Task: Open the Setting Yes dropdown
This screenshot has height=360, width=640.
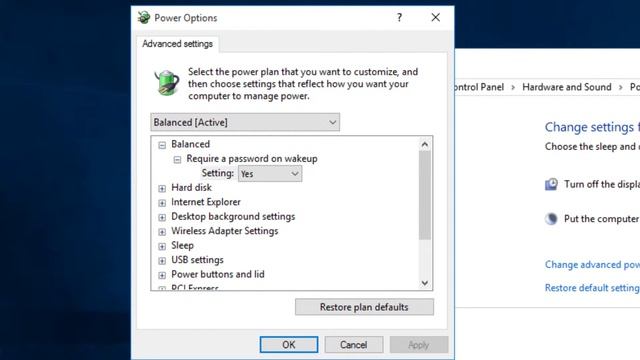Action: coord(270,174)
